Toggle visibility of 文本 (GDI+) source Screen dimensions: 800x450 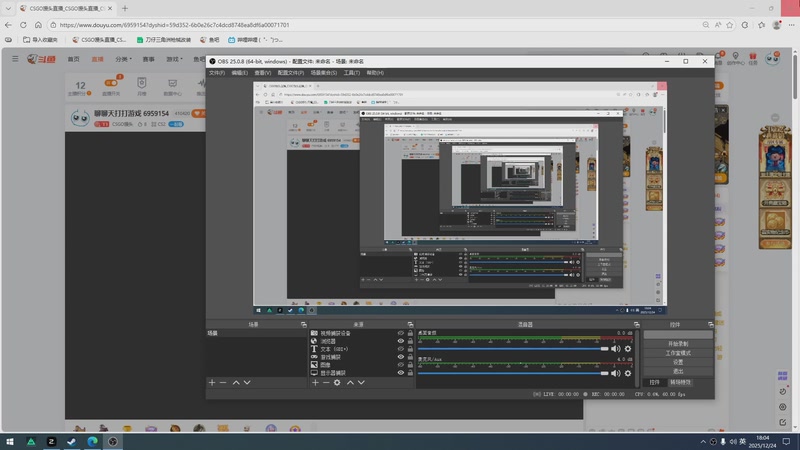click(x=401, y=349)
